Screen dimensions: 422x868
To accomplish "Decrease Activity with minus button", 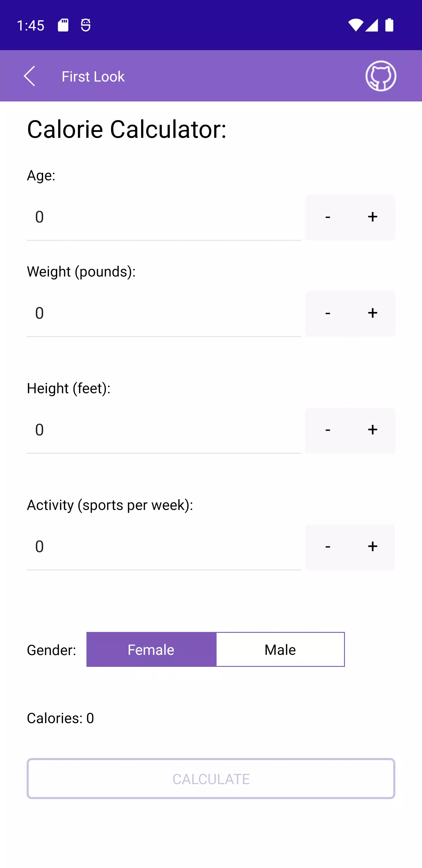I will click(x=328, y=547).
